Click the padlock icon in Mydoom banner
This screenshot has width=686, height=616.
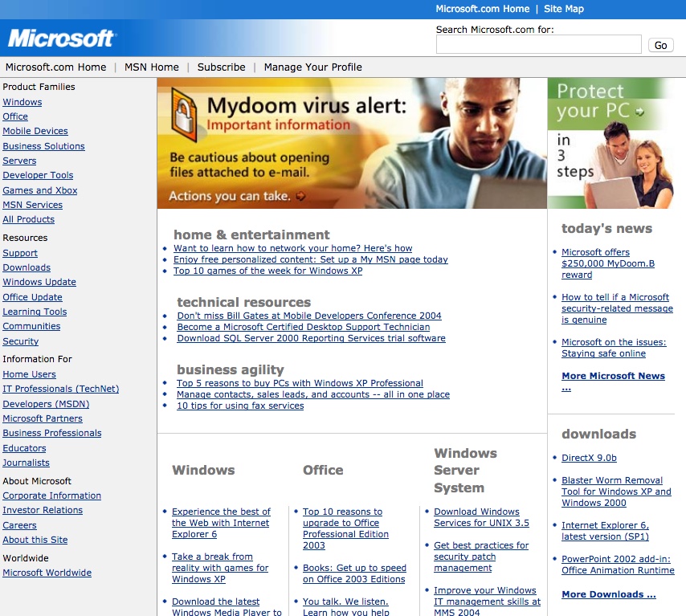(184, 115)
